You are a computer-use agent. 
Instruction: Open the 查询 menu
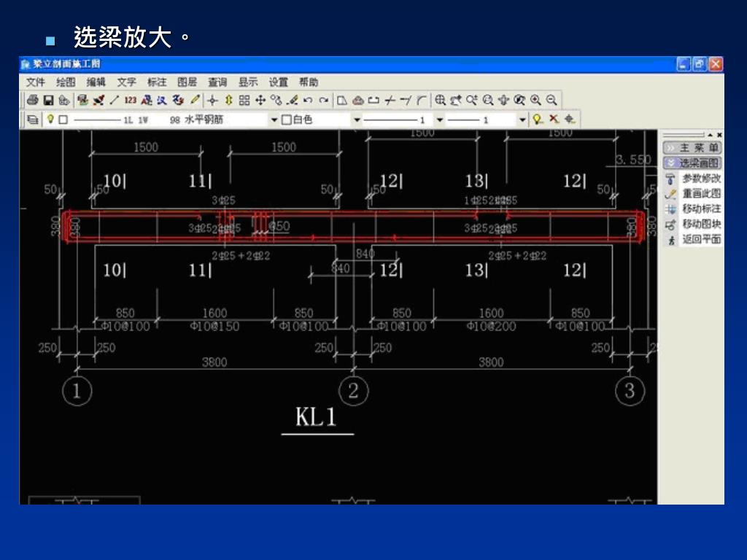pos(217,82)
